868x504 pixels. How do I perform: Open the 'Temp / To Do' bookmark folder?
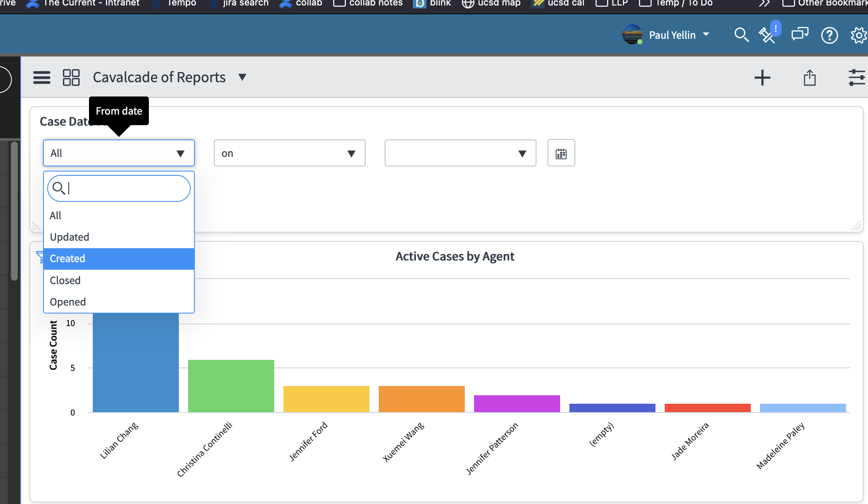676,3
